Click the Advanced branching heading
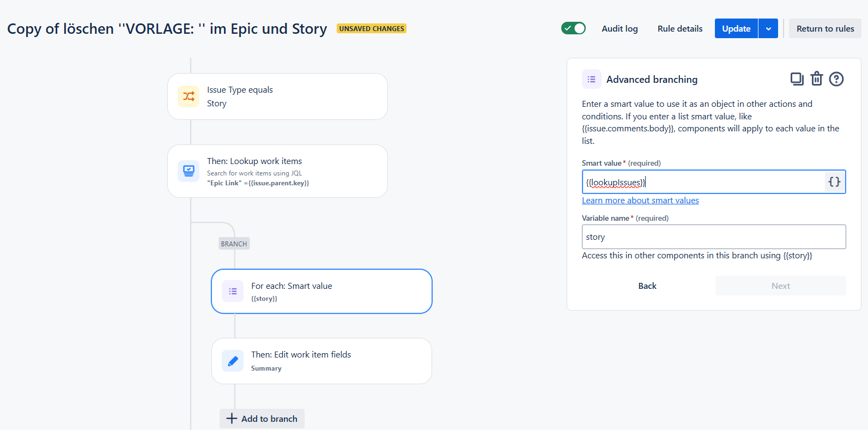This screenshot has height=430, width=868. pos(652,80)
